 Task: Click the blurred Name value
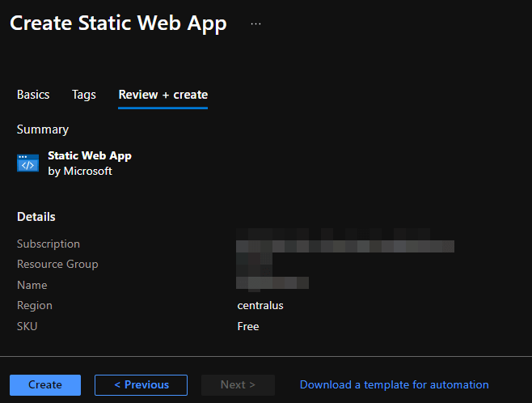coord(272,283)
